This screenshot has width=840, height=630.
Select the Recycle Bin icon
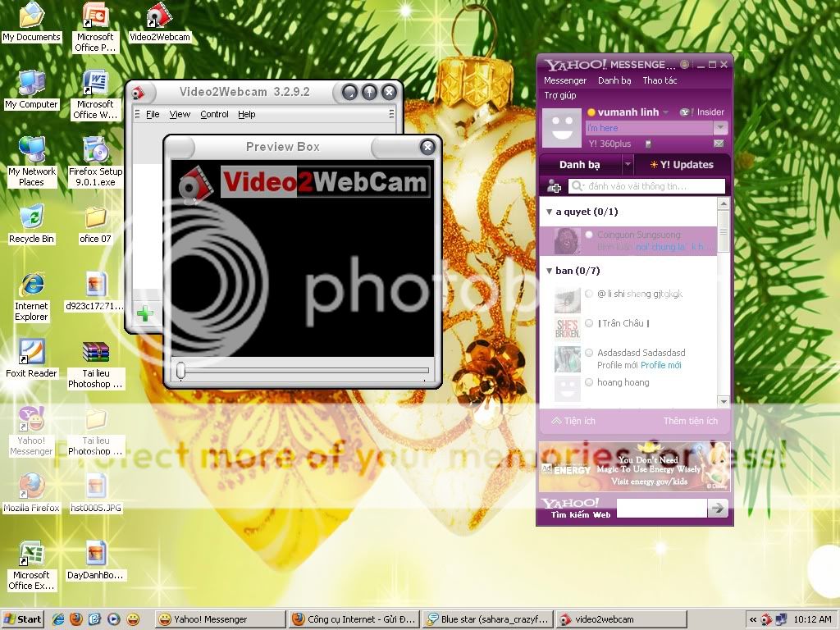pyautogui.click(x=32, y=225)
